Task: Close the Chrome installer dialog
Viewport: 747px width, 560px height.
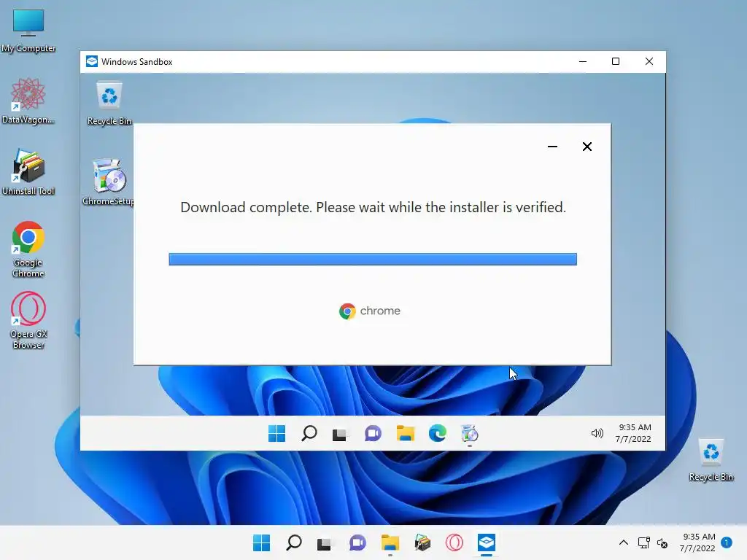Action: point(587,147)
